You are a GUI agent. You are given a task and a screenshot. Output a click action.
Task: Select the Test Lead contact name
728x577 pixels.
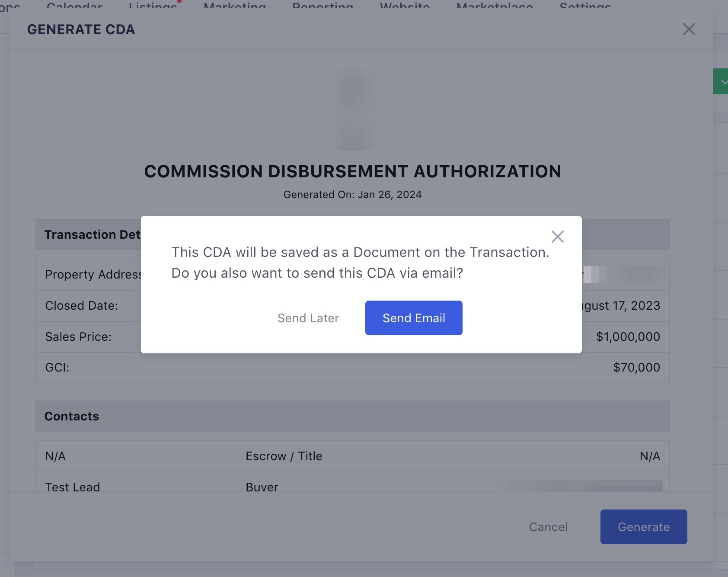[73, 487]
